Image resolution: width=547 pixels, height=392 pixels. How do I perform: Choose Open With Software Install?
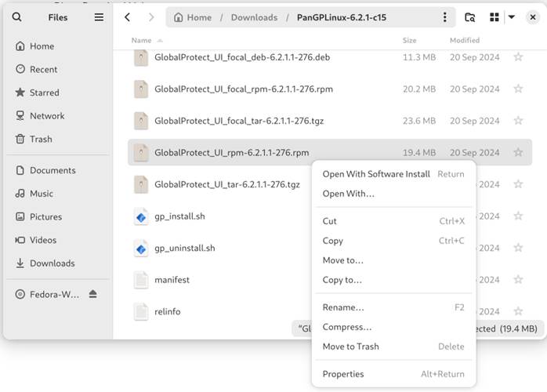click(x=393, y=174)
